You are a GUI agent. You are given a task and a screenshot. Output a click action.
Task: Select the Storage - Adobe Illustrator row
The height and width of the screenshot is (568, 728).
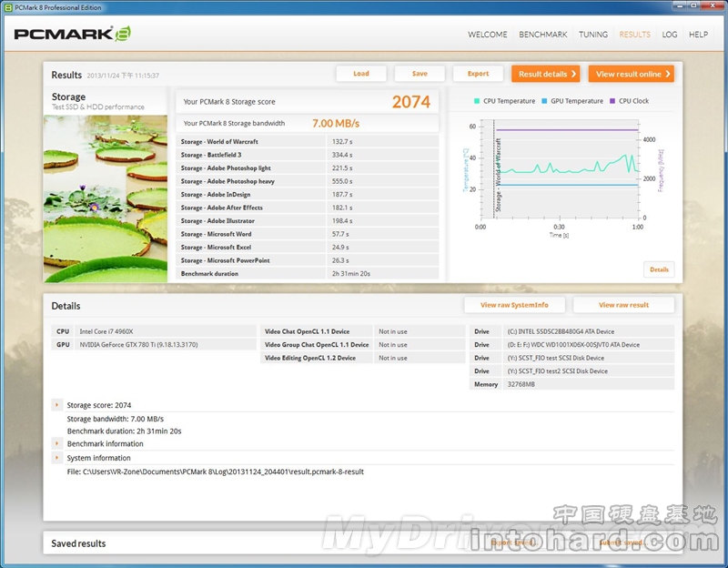point(308,220)
